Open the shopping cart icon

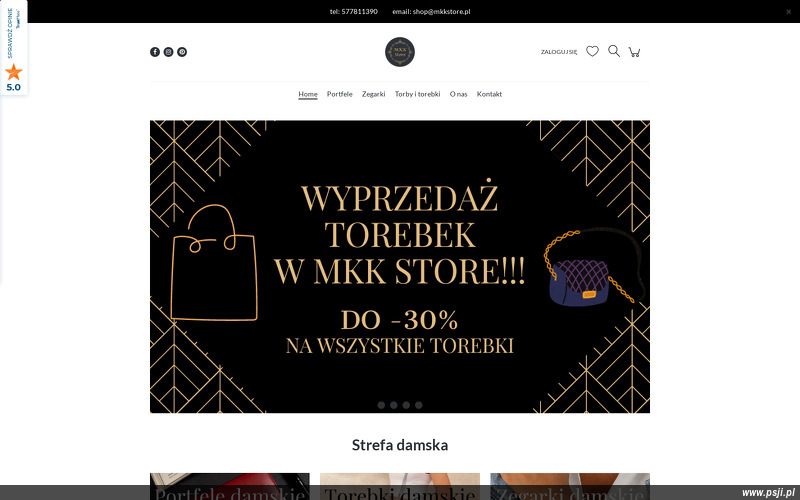tap(634, 52)
